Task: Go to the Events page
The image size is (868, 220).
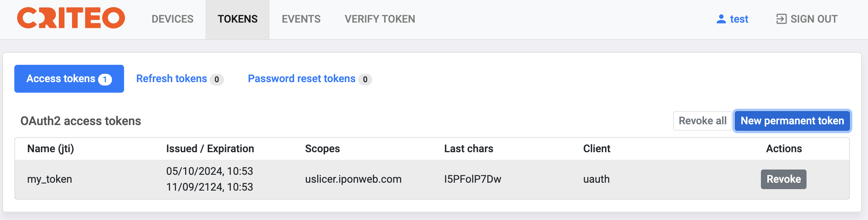Action: [x=301, y=19]
